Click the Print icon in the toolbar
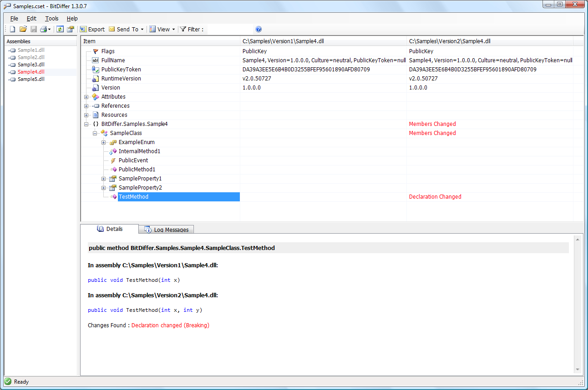The width and height of the screenshot is (588, 390). 43,29
